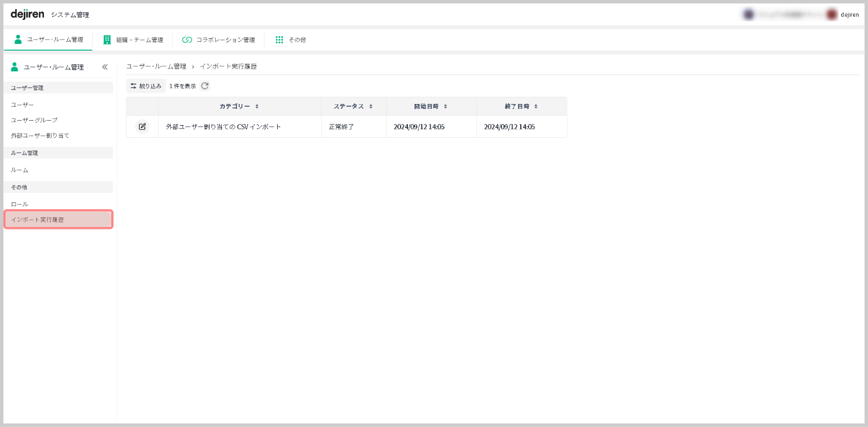The width and height of the screenshot is (868, 427).
Task: Sort by 開始日時 column arrows
Action: [445, 106]
